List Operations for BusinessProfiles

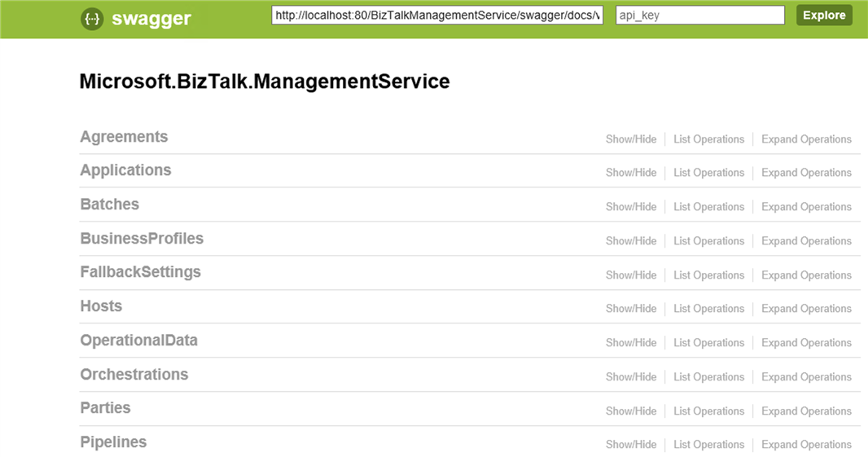[709, 241]
